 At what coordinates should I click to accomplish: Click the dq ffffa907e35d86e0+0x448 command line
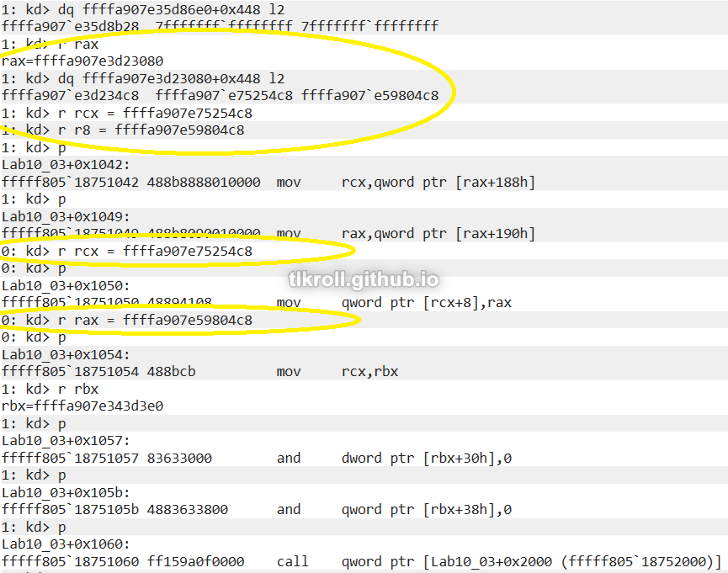tap(143, 9)
